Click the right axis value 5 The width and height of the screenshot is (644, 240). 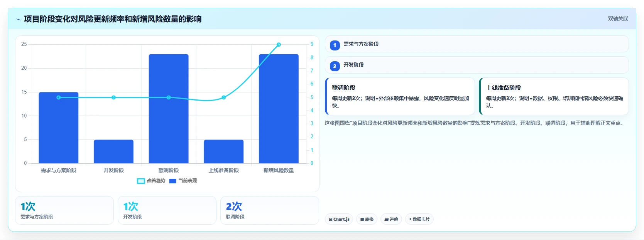pos(312,97)
